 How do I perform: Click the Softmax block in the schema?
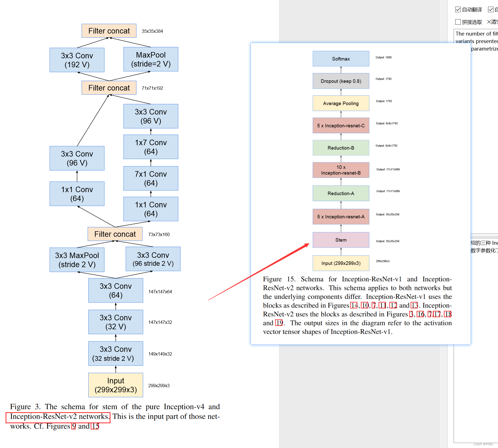341,59
